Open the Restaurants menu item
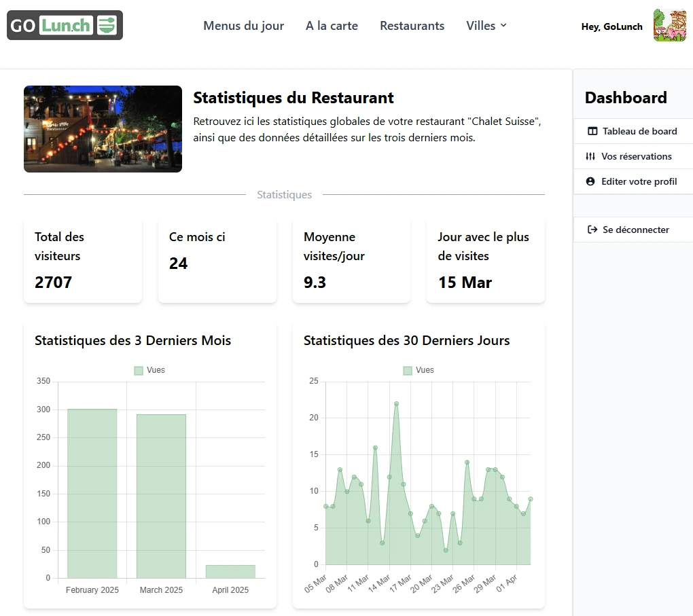The height and width of the screenshot is (616, 693). pos(412,26)
